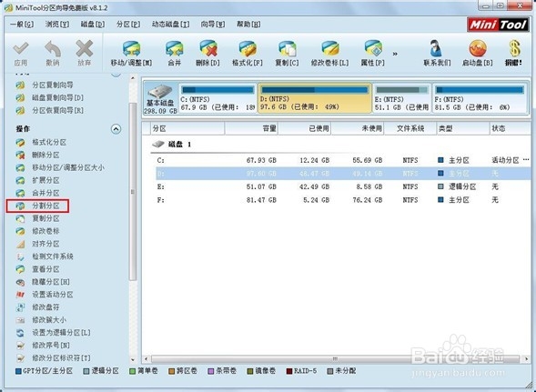Click horizontal scrollbar in partition list
The width and height of the screenshot is (536, 392).
click(335, 359)
